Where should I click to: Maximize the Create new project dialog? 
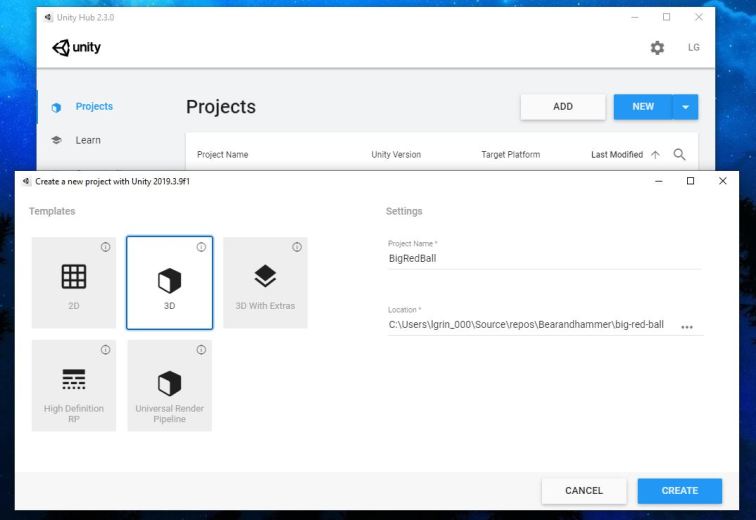point(690,181)
